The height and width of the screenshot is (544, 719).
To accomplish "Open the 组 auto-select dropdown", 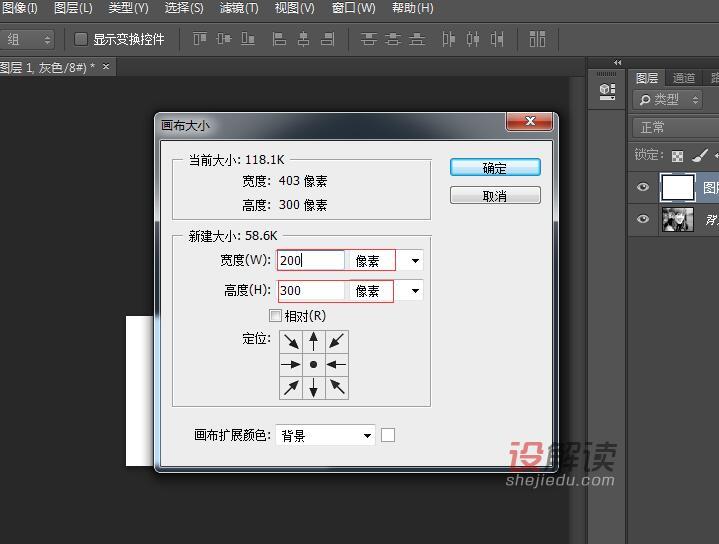I will [x=27, y=39].
